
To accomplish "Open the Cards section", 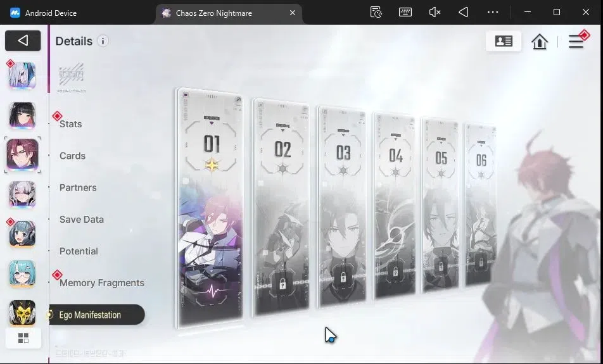I will coord(72,156).
